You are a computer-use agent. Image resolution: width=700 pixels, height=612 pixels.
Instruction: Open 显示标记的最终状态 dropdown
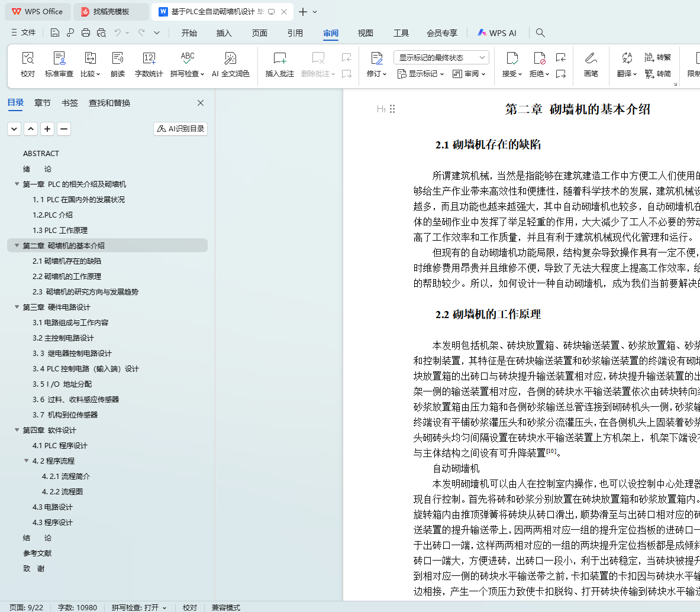click(441, 57)
